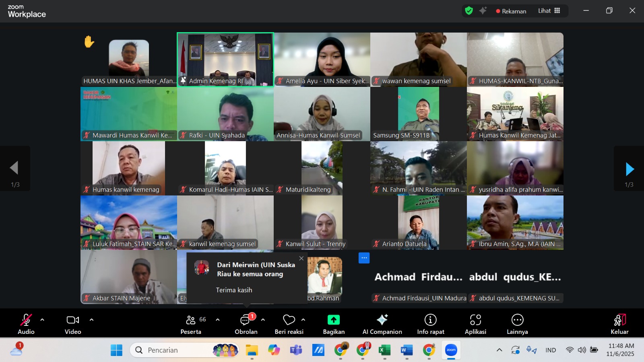
Task: Open the Peserta participants panel
Action: click(x=191, y=324)
